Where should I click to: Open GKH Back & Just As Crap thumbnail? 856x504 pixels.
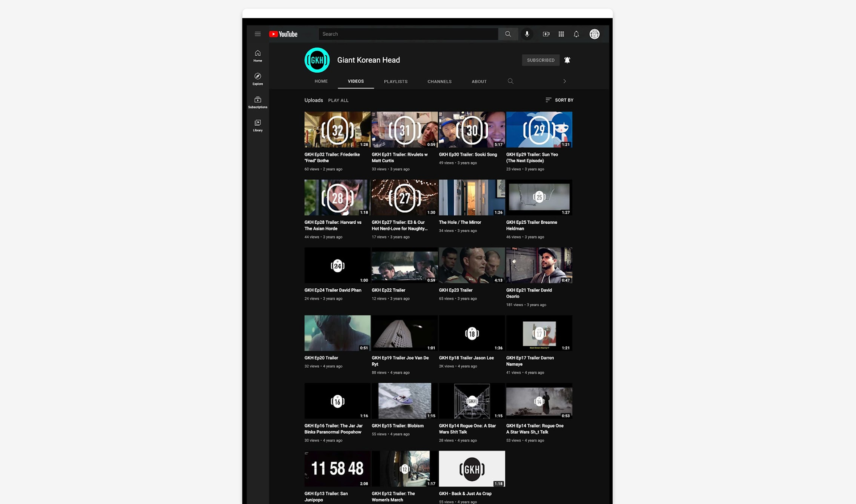click(472, 468)
